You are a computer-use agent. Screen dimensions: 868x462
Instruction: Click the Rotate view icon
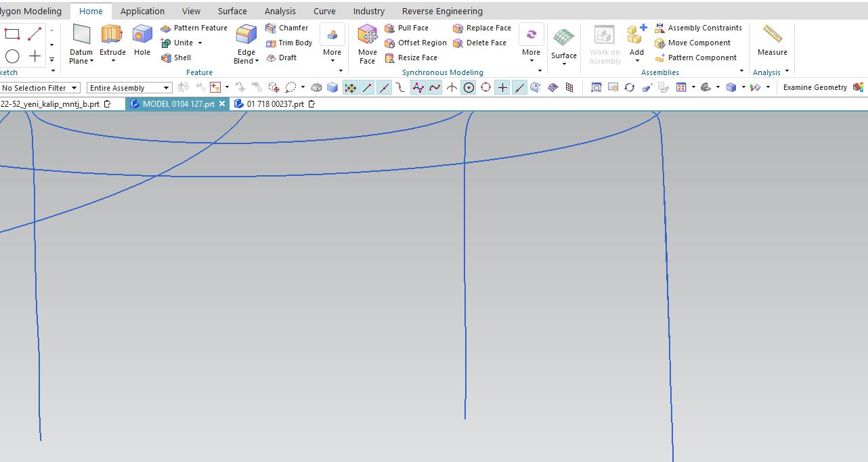tap(630, 87)
